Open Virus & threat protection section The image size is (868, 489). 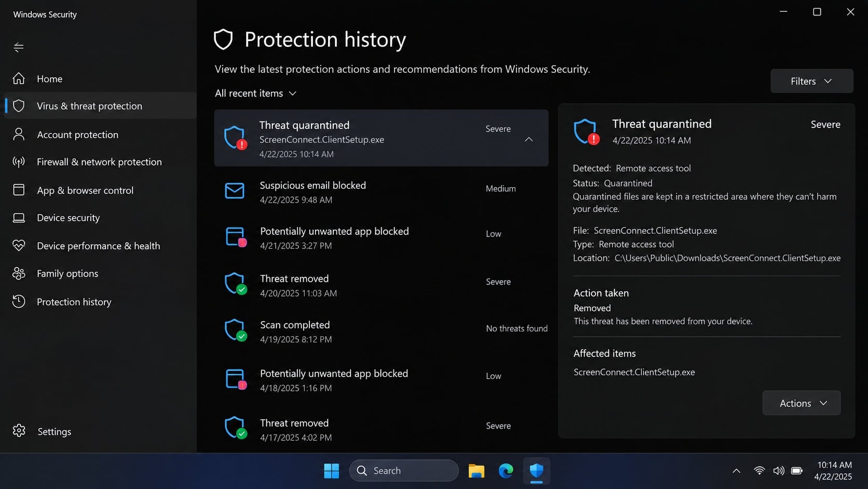[x=100, y=106]
